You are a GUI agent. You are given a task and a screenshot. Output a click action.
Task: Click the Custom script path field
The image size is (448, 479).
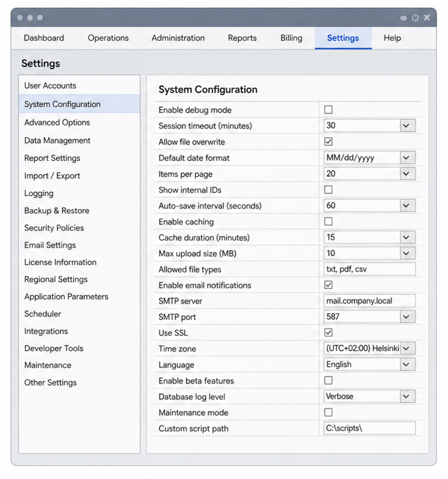[x=369, y=428]
